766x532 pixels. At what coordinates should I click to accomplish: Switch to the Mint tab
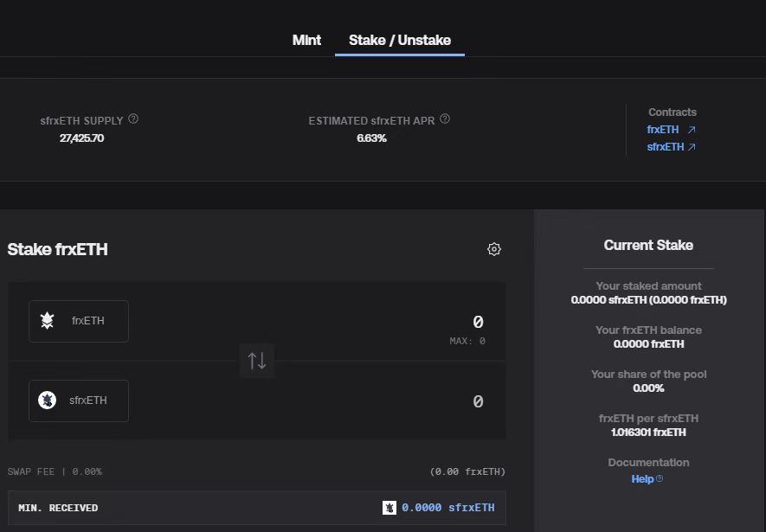point(306,40)
